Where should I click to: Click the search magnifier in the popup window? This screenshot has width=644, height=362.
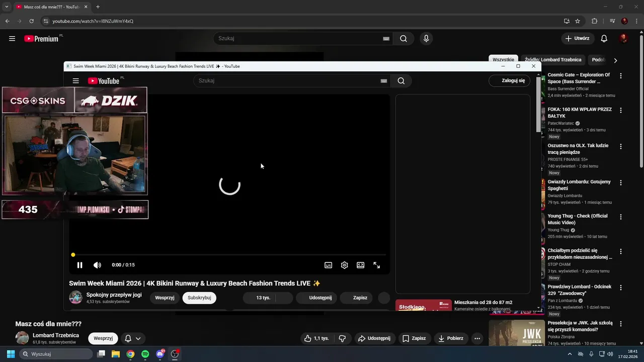click(x=401, y=81)
